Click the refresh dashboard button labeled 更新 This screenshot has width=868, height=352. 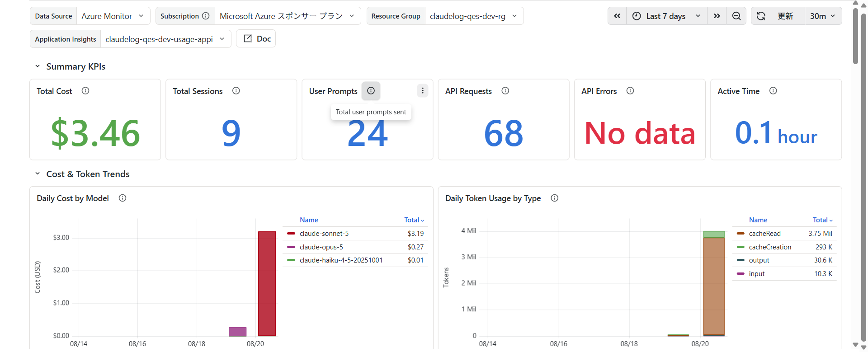point(778,16)
